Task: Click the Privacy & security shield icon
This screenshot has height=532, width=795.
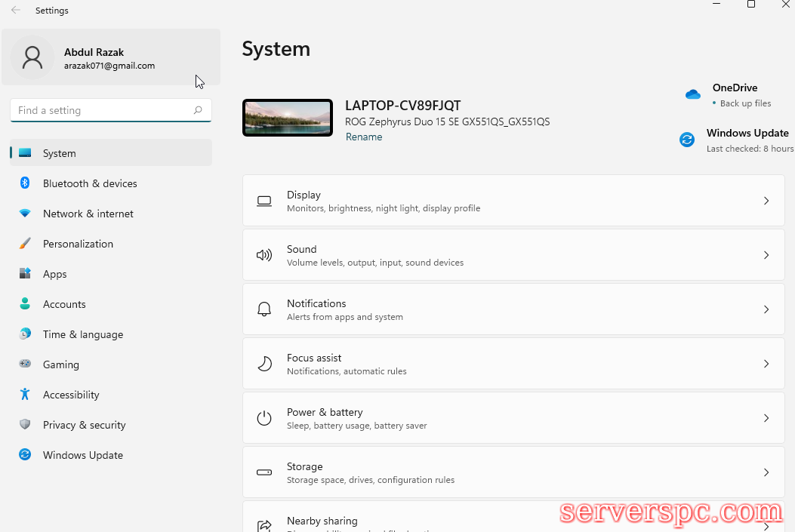Action: tap(25, 425)
